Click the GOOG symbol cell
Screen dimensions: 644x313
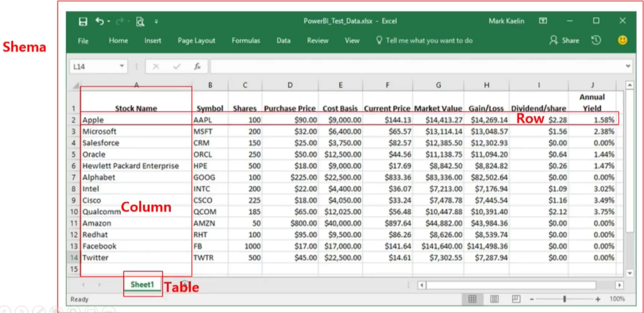pos(210,177)
